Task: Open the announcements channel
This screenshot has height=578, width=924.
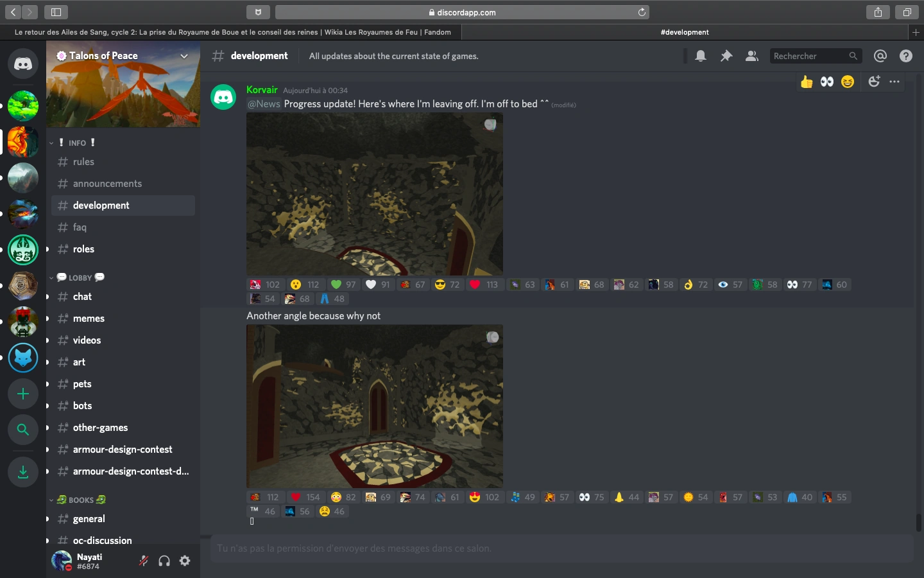Action: tap(107, 184)
